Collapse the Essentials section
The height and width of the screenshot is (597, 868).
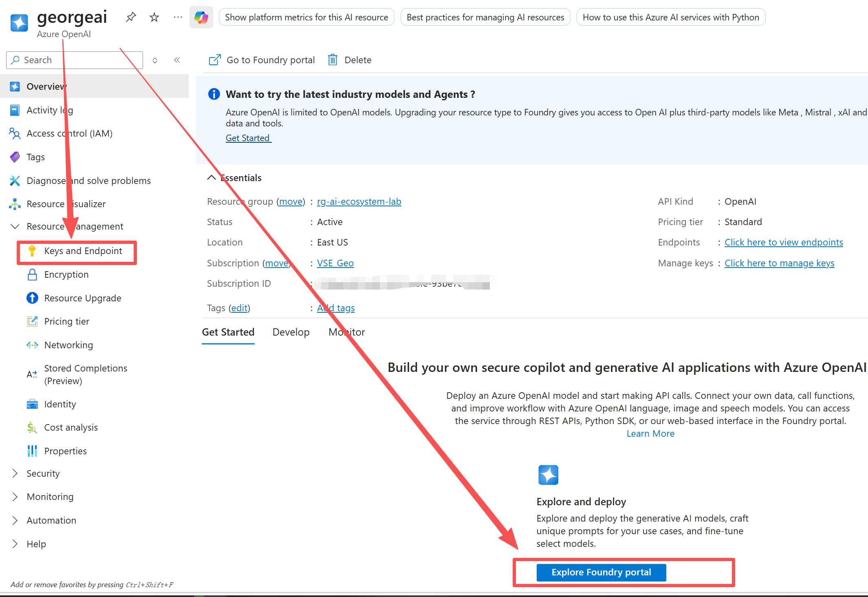pyautogui.click(x=211, y=178)
